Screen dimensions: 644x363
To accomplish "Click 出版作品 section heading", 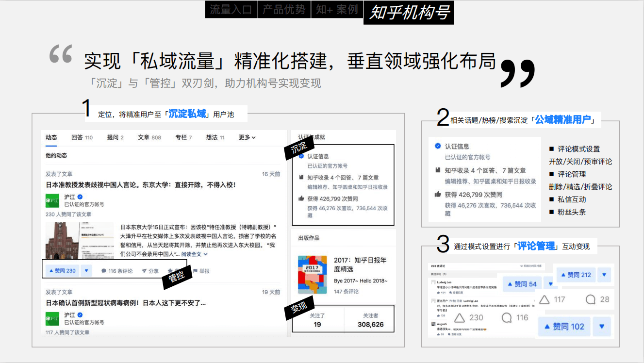I will pyautogui.click(x=309, y=238).
